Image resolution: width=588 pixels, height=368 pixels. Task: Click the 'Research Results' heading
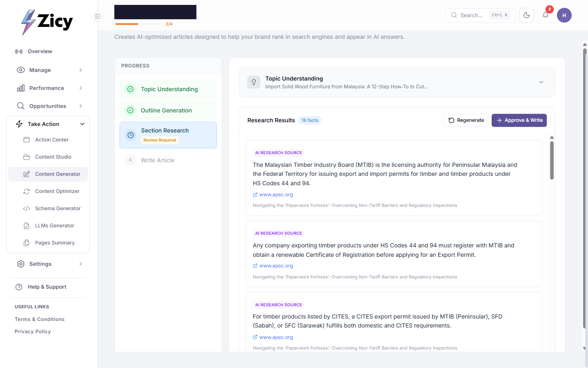pyautogui.click(x=271, y=120)
